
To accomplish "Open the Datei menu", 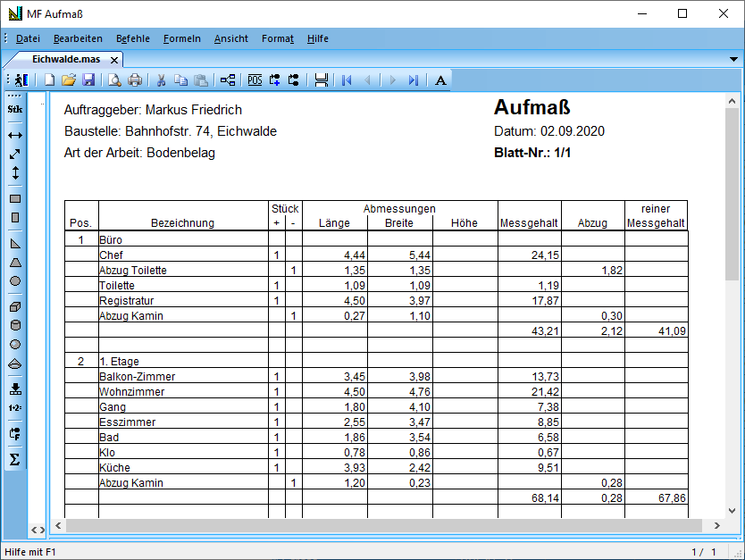I will tap(28, 38).
